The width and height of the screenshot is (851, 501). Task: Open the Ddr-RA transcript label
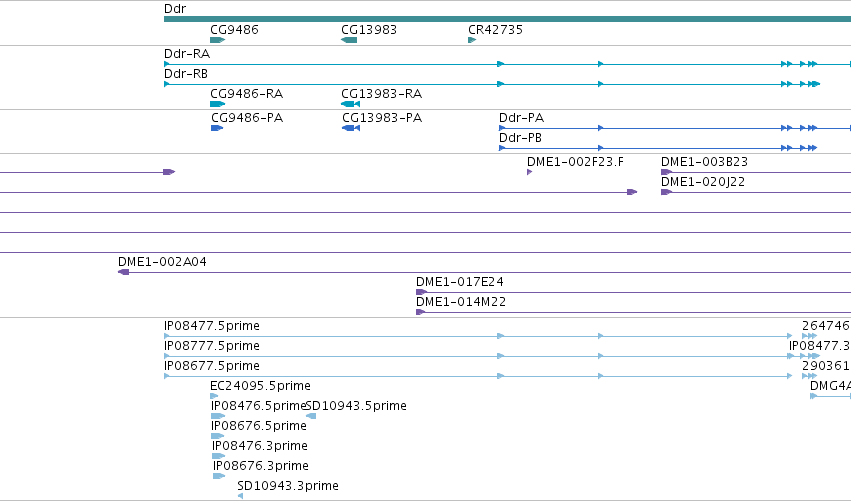coord(187,54)
